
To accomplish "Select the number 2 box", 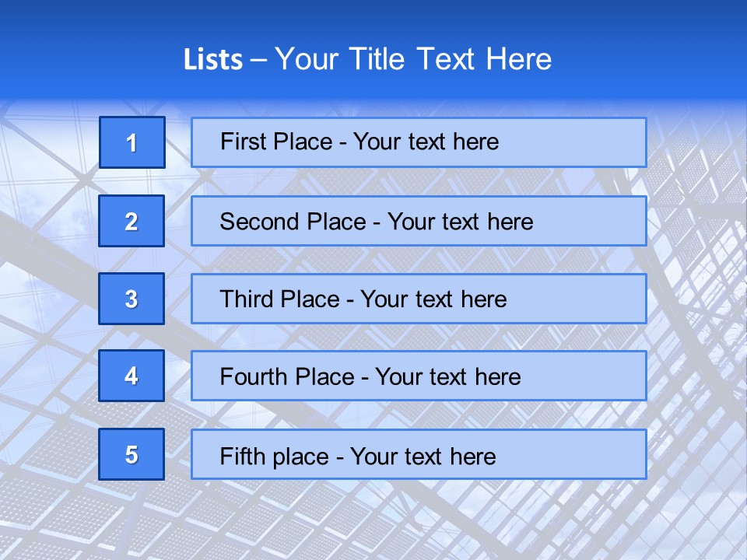I will coord(132,221).
